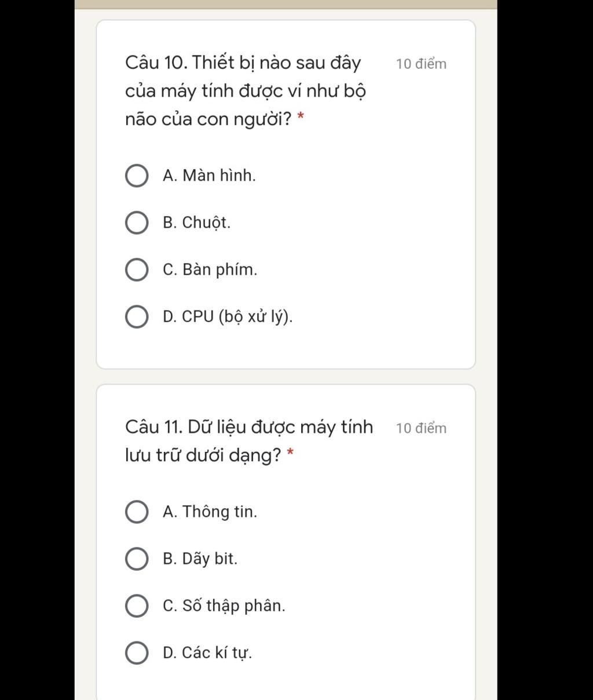Click the 'B. Chuột.' answer text
The height and width of the screenshot is (700, 593).
tap(197, 223)
